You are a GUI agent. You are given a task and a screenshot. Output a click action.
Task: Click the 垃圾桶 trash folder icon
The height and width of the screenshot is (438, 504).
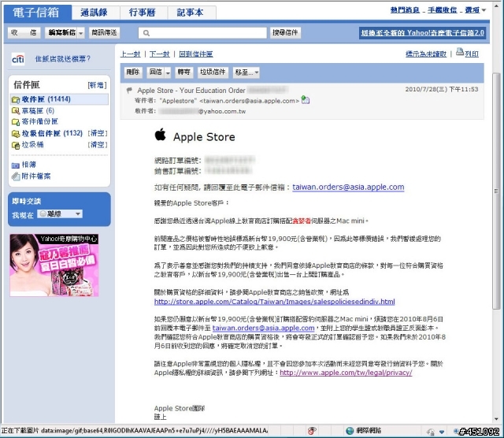(16, 145)
